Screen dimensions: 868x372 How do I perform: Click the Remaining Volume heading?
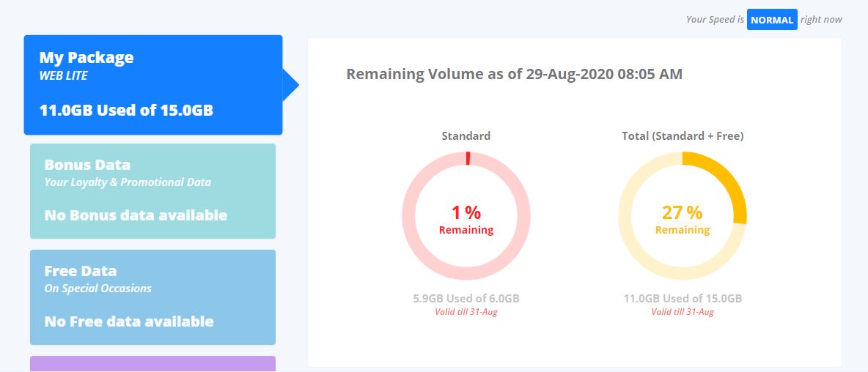click(x=514, y=74)
